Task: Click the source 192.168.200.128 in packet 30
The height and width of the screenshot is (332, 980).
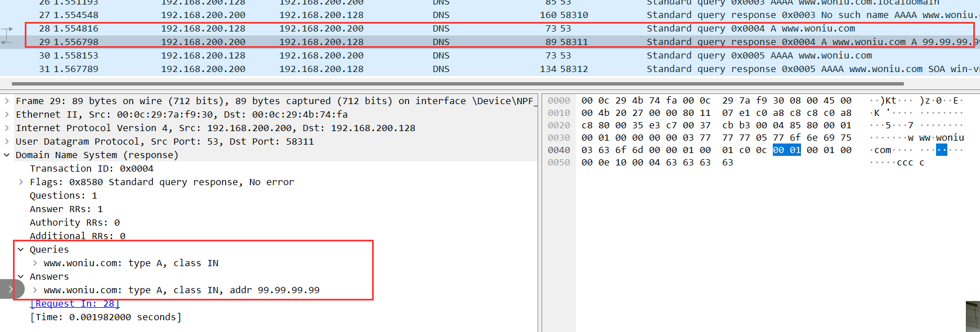Action: coord(203,56)
